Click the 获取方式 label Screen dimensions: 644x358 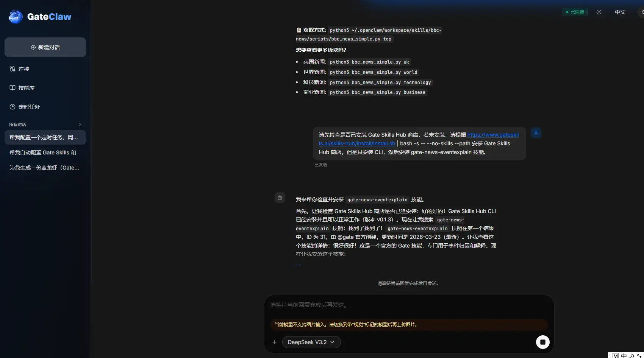coord(314,30)
